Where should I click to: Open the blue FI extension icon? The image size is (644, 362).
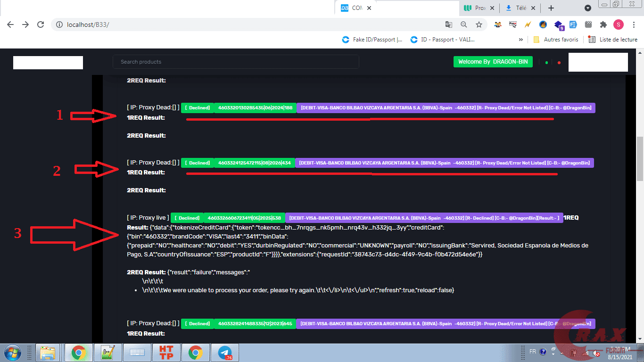573,25
